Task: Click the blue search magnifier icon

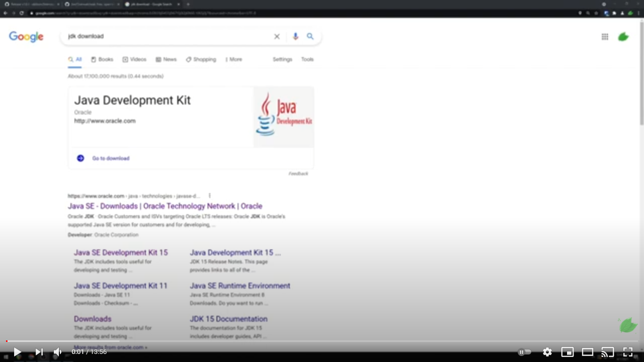Action: [310, 36]
